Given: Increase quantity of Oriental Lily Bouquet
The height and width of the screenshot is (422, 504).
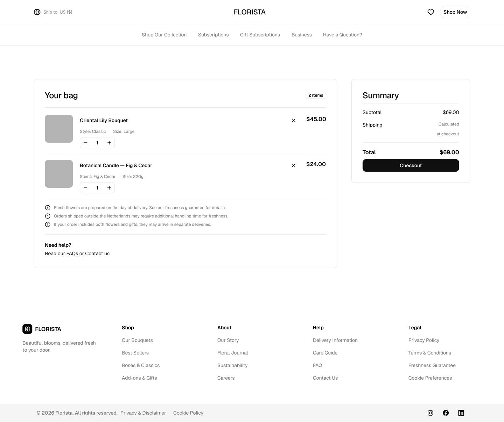Looking at the screenshot, I should pyautogui.click(x=109, y=143).
